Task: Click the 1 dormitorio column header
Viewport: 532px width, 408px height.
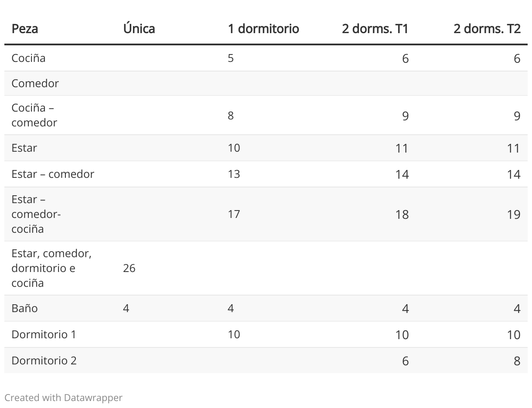Action: click(x=263, y=29)
